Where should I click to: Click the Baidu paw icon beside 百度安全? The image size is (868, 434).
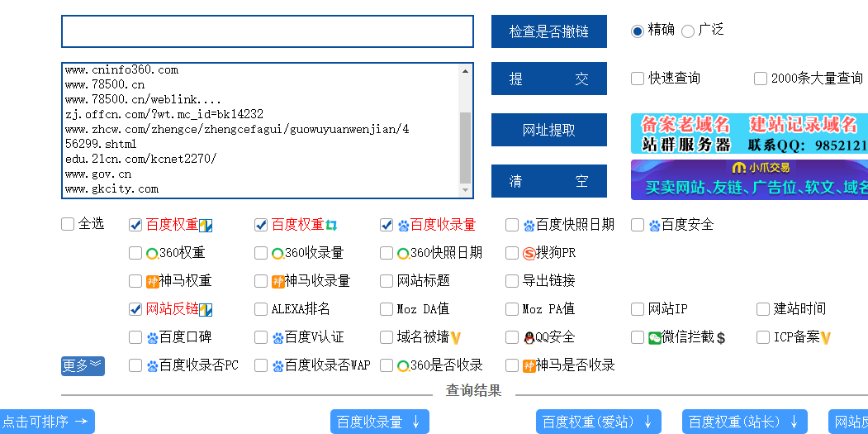pyautogui.click(x=655, y=226)
